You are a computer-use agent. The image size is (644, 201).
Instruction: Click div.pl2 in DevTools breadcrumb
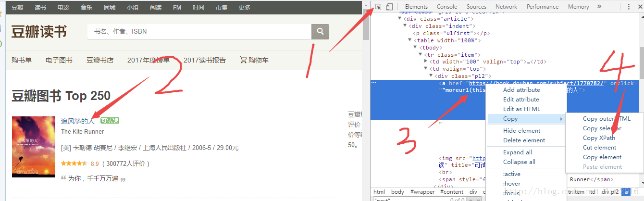(x=611, y=192)
